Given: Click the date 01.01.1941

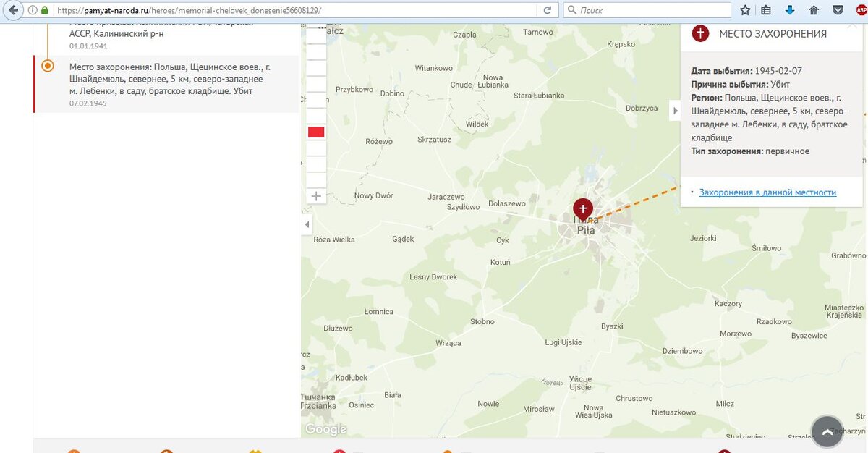Looking at the screenshot, I should pyautogui.click(x=88, y=46).
